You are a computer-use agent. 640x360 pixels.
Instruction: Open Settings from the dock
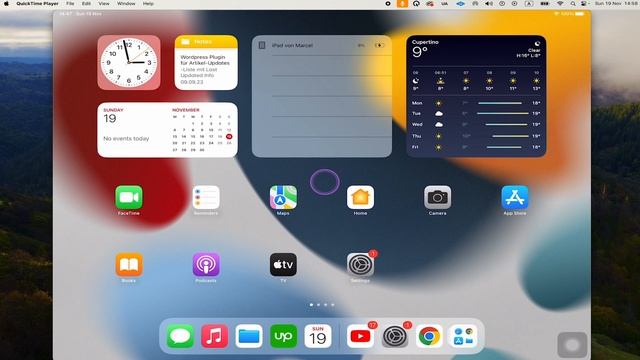tap(395, 336)
